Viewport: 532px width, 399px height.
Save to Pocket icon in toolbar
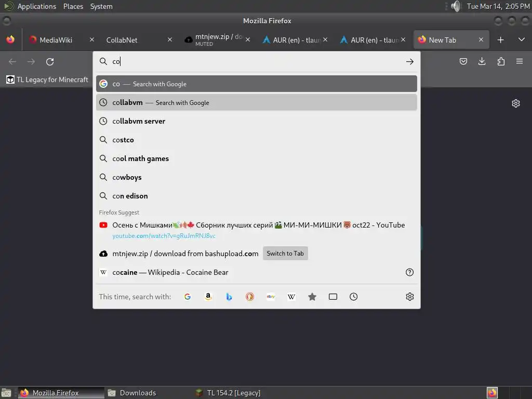tap(463, 61)
